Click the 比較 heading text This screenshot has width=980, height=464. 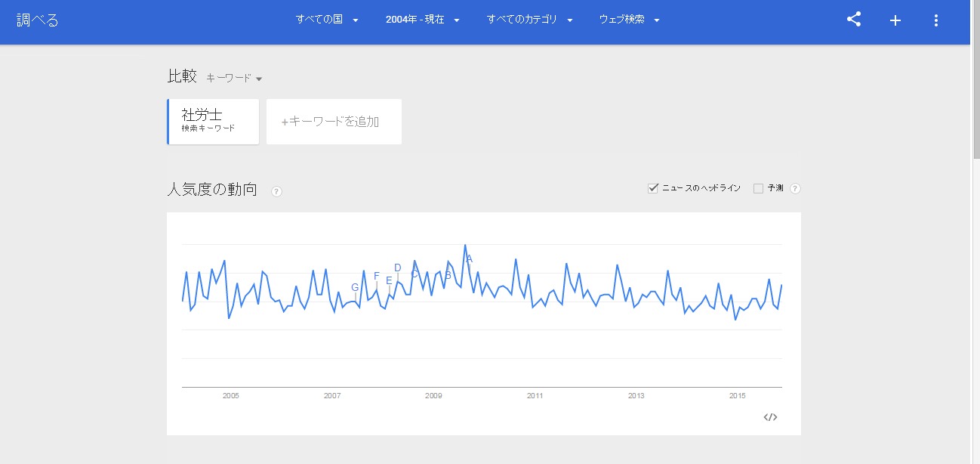tap(182, 76)
